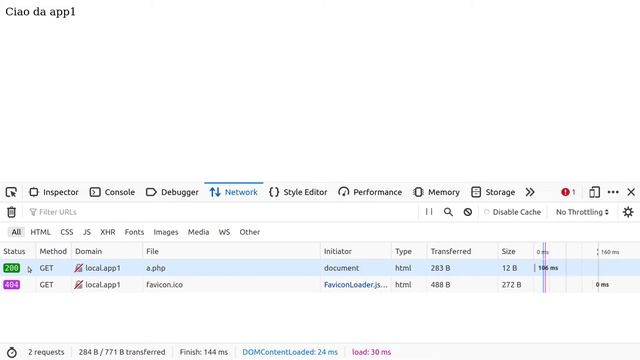Activate the element picker icon

[x=11, y=192]
